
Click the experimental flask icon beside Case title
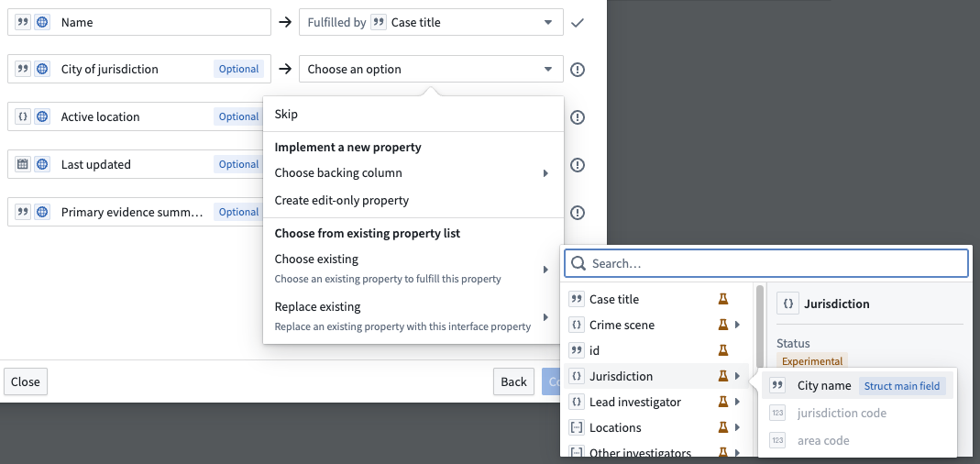click(723, 299)
